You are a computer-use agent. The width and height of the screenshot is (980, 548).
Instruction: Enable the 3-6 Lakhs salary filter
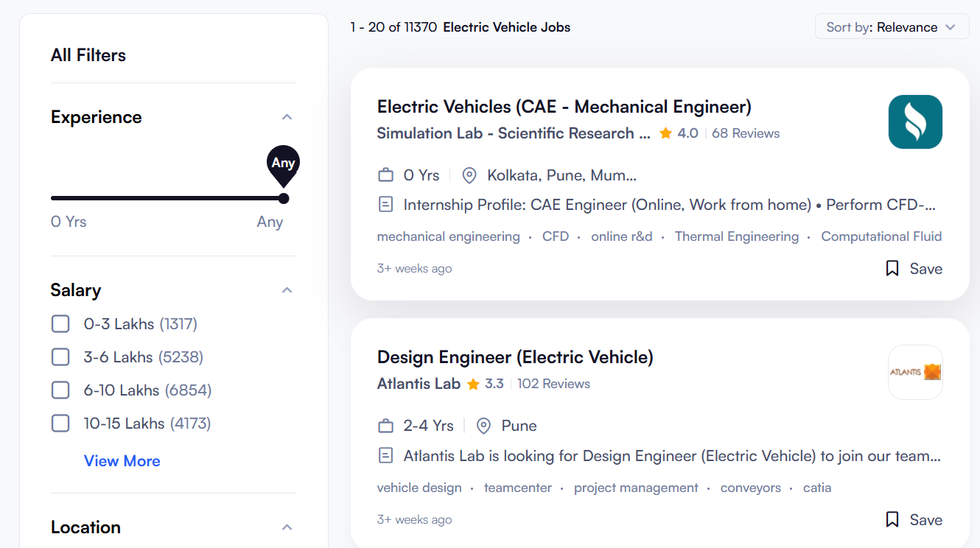[60, 356]
